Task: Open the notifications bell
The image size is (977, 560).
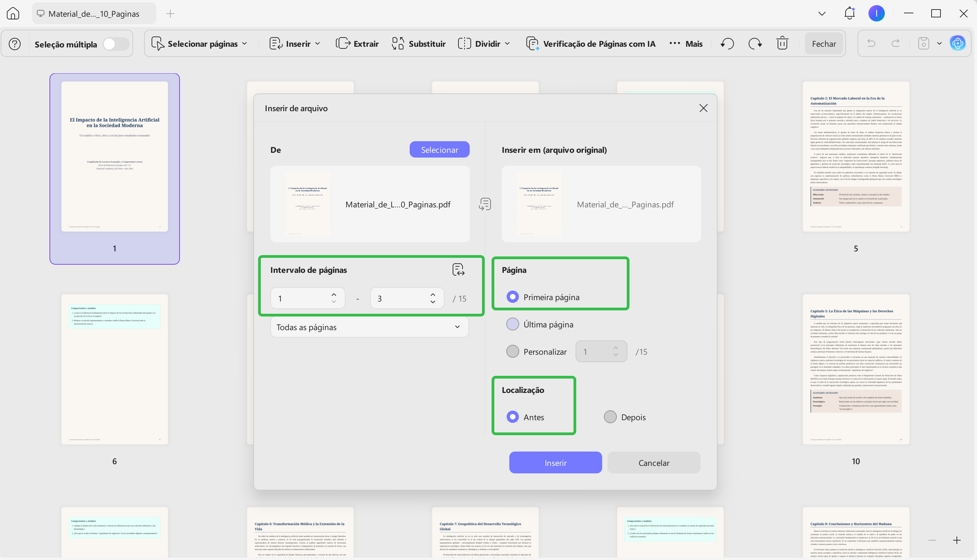Action: [849, 13]
